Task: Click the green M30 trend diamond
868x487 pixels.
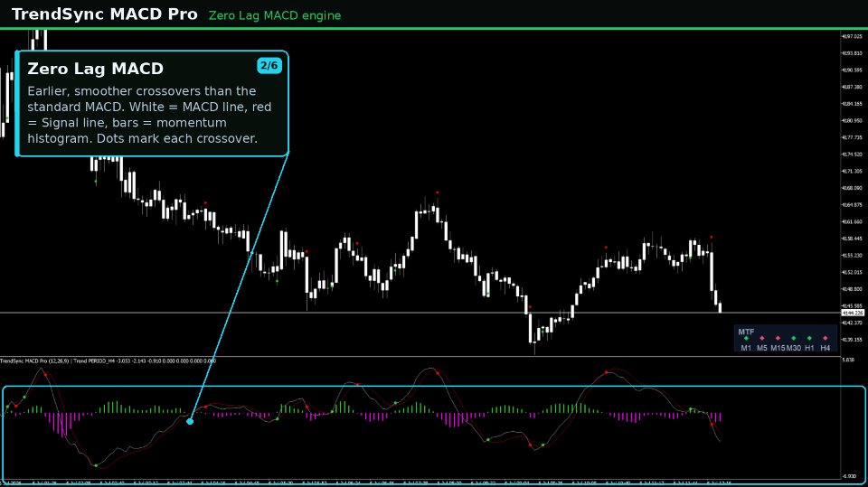Action: 793,338
